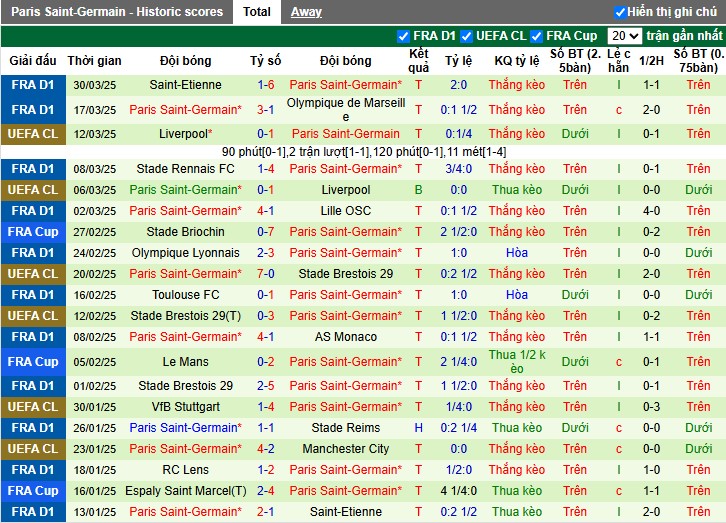Image resolution: width=726 pixels, height=523 pixels.
Task: Click the Giải đấu column header
Action: [33, 61]
